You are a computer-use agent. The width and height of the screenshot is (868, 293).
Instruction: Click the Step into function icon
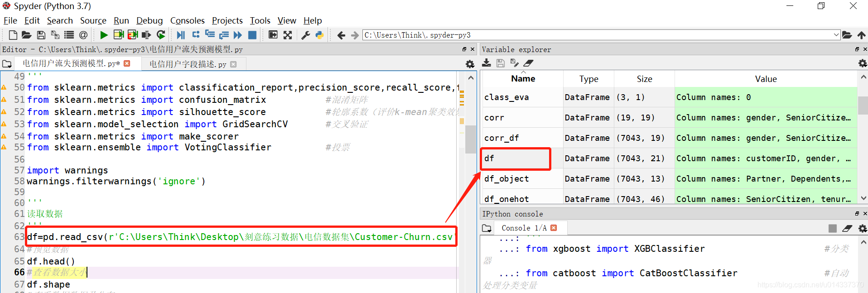pyautogui.click(x=210, y=34)
